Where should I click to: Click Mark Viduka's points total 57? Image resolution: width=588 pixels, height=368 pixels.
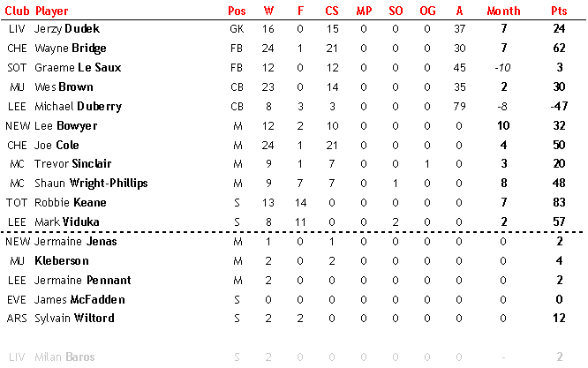(559, 222)
